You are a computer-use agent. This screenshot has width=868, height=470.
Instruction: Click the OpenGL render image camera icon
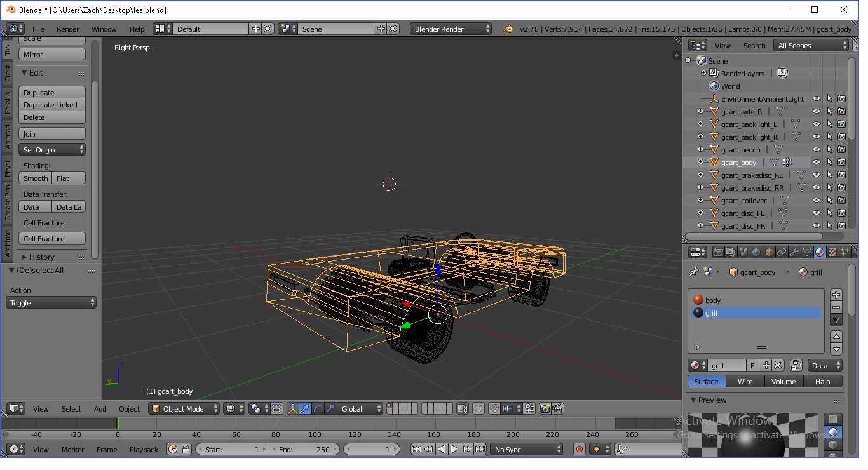click(x=545, y=408)
